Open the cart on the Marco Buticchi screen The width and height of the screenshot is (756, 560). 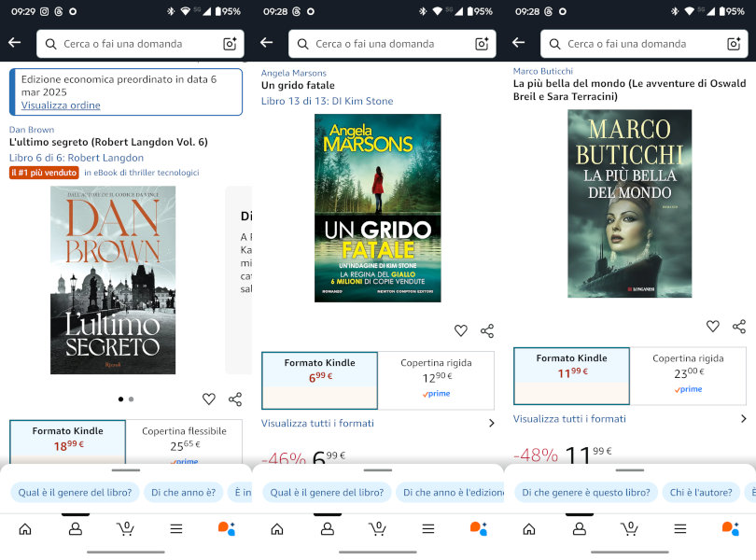point(630,528)
